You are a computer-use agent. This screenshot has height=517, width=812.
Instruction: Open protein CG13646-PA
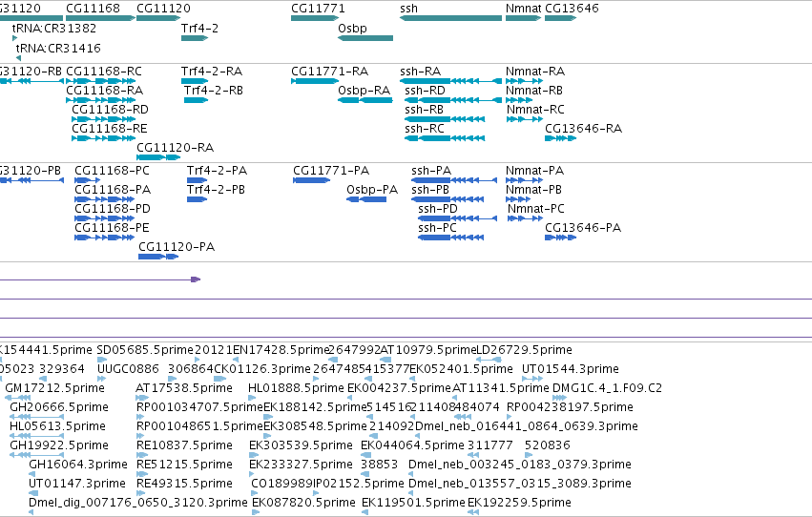[x=583, y=228]
